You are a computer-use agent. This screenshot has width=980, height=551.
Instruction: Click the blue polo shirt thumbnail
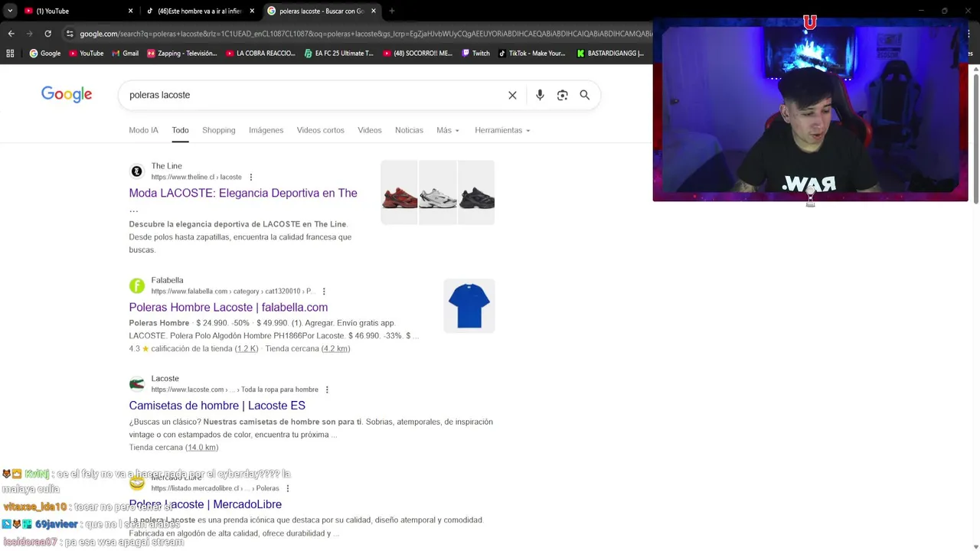[469, 305]
